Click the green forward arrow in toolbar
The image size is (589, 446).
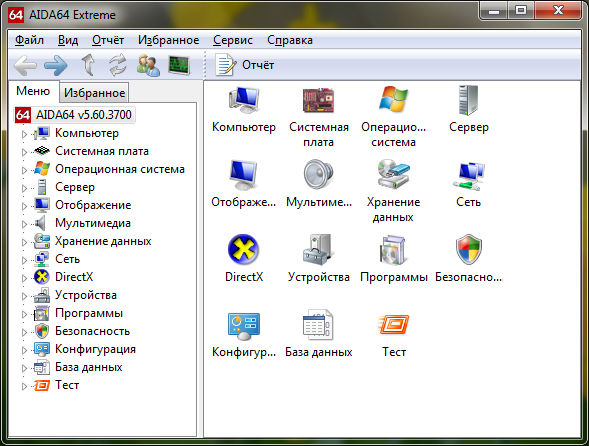pos(56,65)
